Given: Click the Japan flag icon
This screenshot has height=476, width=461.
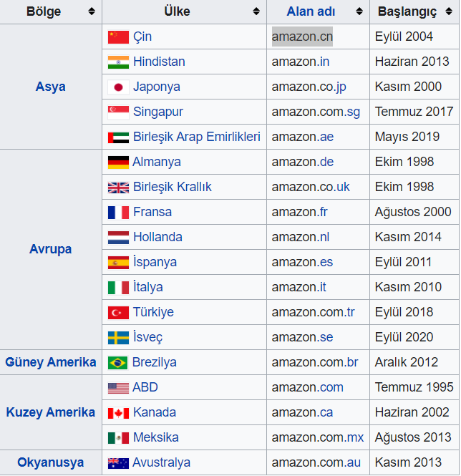Looking at the screenshot, I should coord(118,87).
